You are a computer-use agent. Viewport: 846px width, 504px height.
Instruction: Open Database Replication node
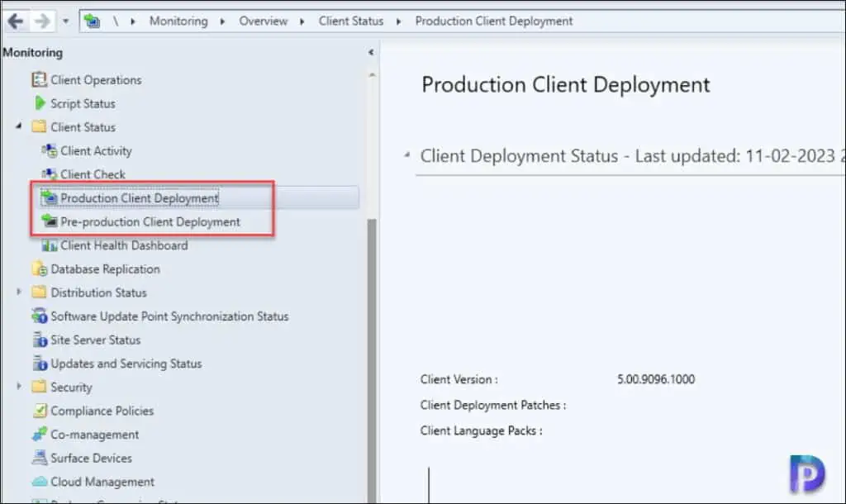point(105,269)
